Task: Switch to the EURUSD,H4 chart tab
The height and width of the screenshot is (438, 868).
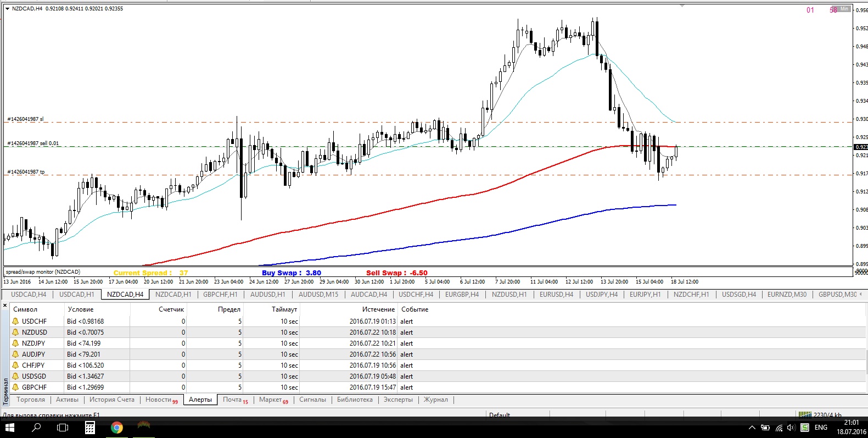Action: 556,295
